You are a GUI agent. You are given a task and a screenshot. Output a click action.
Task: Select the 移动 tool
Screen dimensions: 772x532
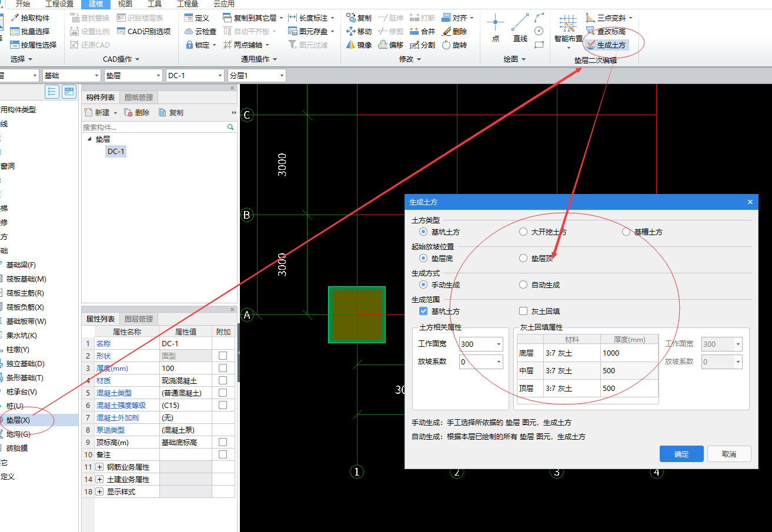[x=359, y=31]
